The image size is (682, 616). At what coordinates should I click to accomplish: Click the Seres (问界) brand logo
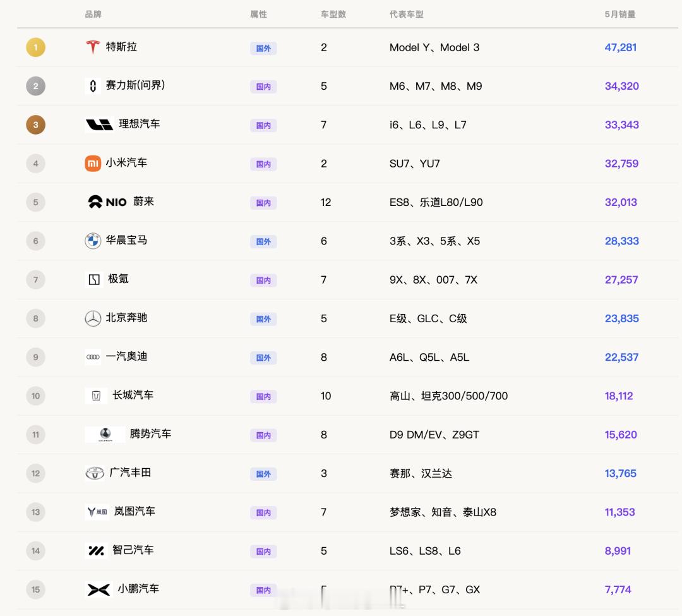(93, 86)
